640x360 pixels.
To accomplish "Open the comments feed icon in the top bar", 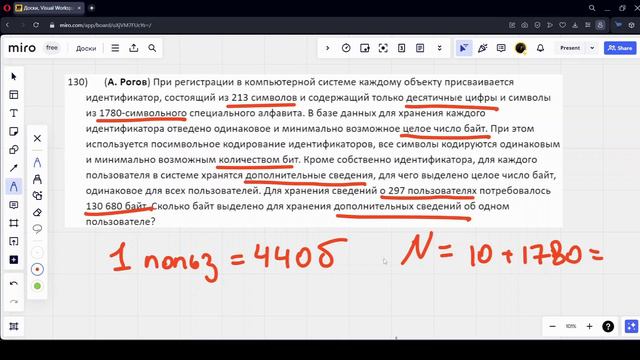I will 501,48.
